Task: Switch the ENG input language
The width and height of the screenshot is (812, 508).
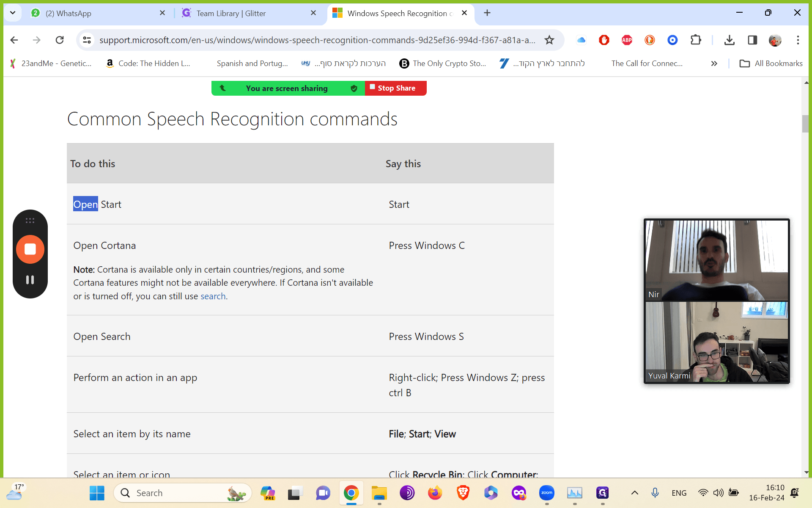Action: [679, 493]
